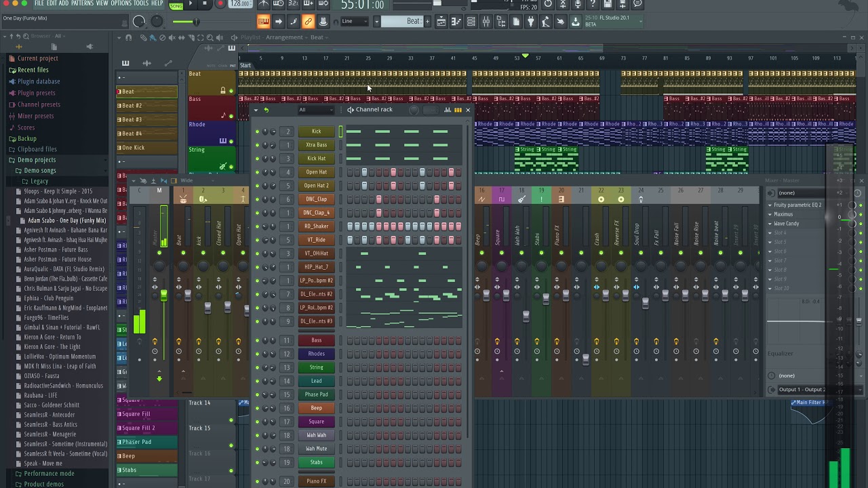Click the Record button in the transport

(x=220, y=3)
